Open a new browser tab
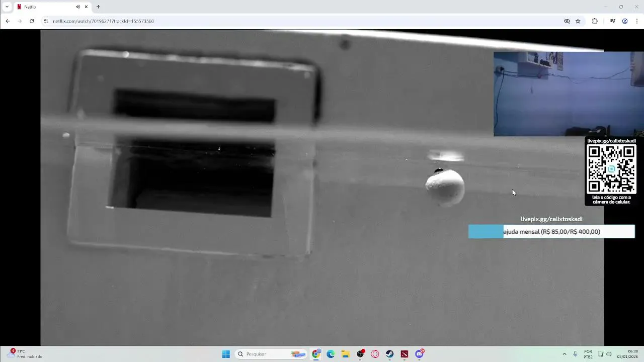The image size is (644, 362). [x=98, y=7]
